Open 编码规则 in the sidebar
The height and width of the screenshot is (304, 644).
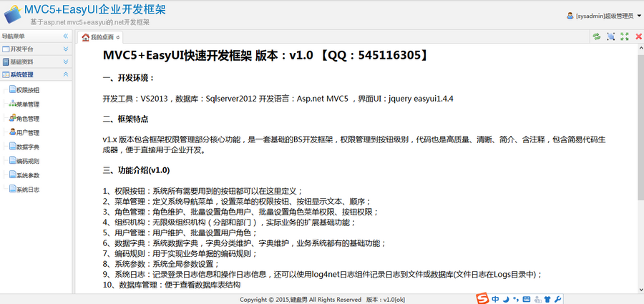pos(28,162)
